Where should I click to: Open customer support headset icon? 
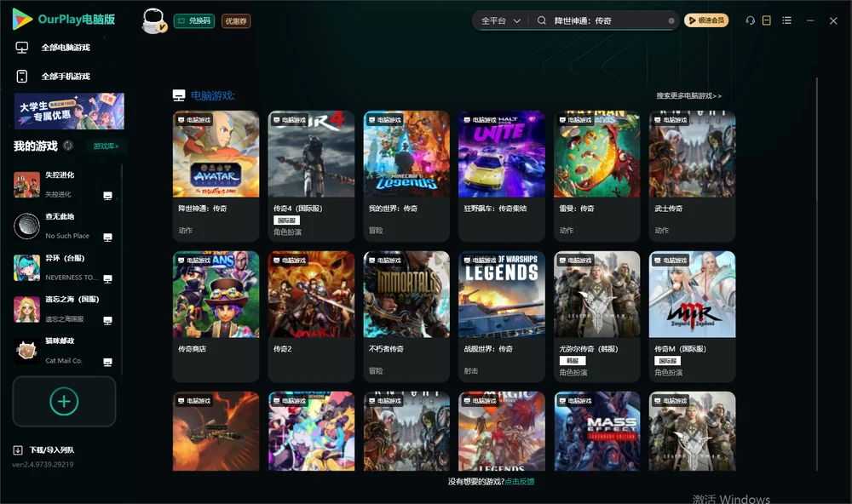tap(751, 20)
